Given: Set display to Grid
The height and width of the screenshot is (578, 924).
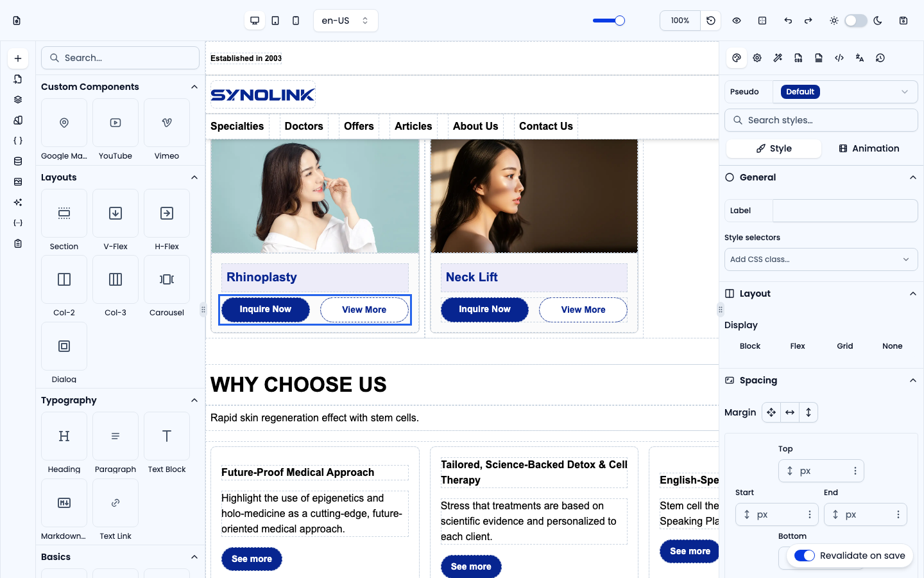Looking at the screenshot, I should [x=845, y=346].
